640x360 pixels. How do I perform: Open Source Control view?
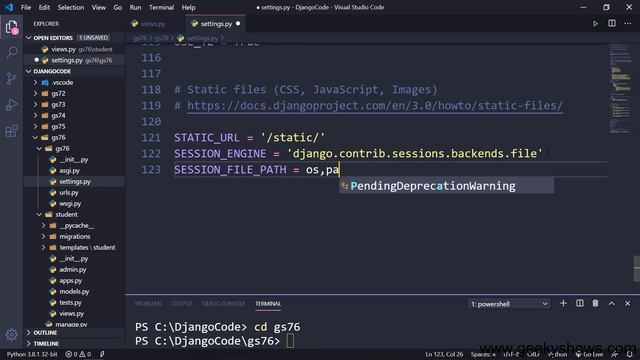click(x=11, y=78)
